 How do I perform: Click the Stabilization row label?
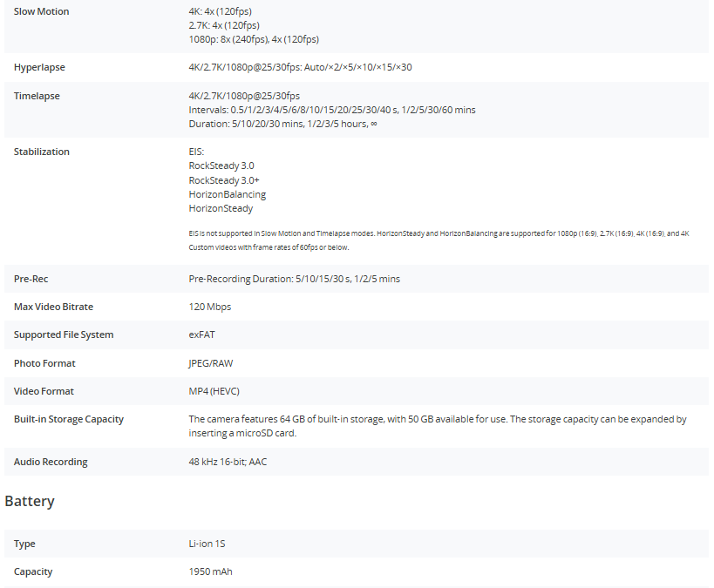[41, 152]
